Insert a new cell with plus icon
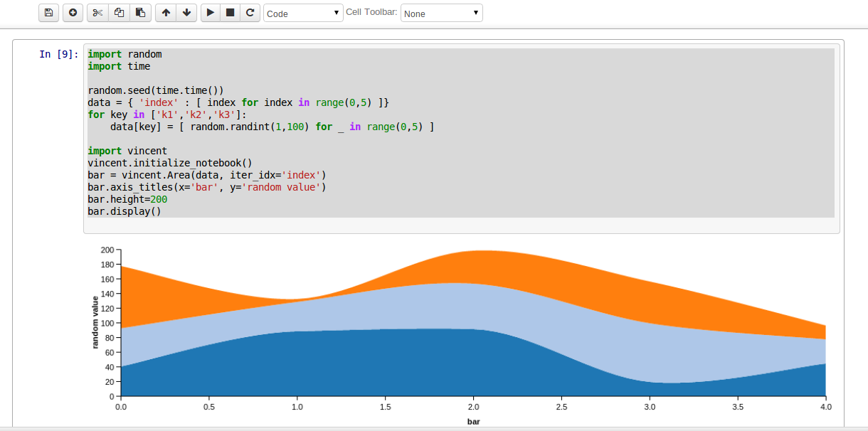 [x=73, y=13]
